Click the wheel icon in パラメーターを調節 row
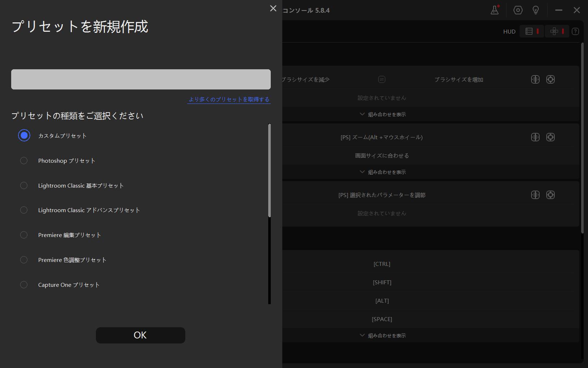588x368 pixels. coord(551,195)
